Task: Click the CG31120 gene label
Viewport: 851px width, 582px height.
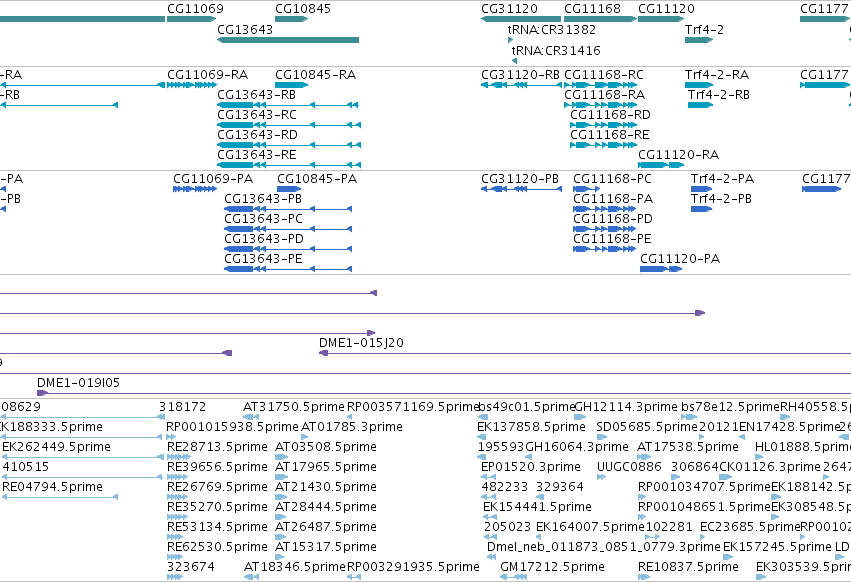Action: [509, 9]
